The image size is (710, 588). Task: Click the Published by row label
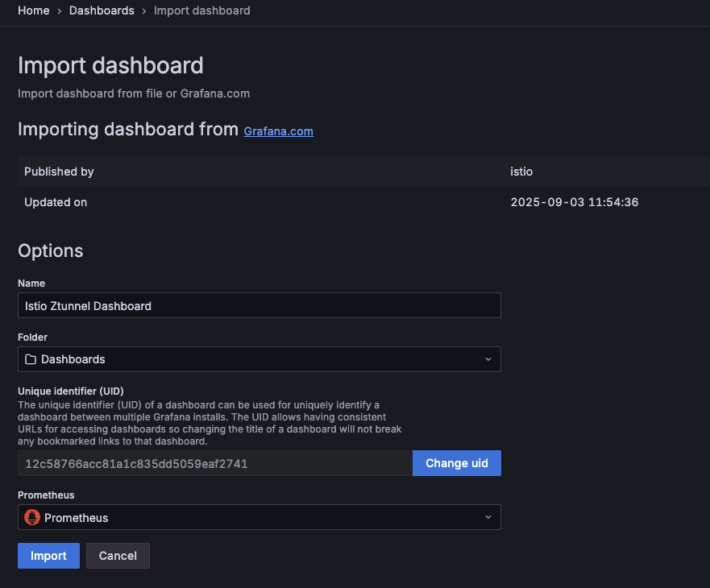coord(59,172)
